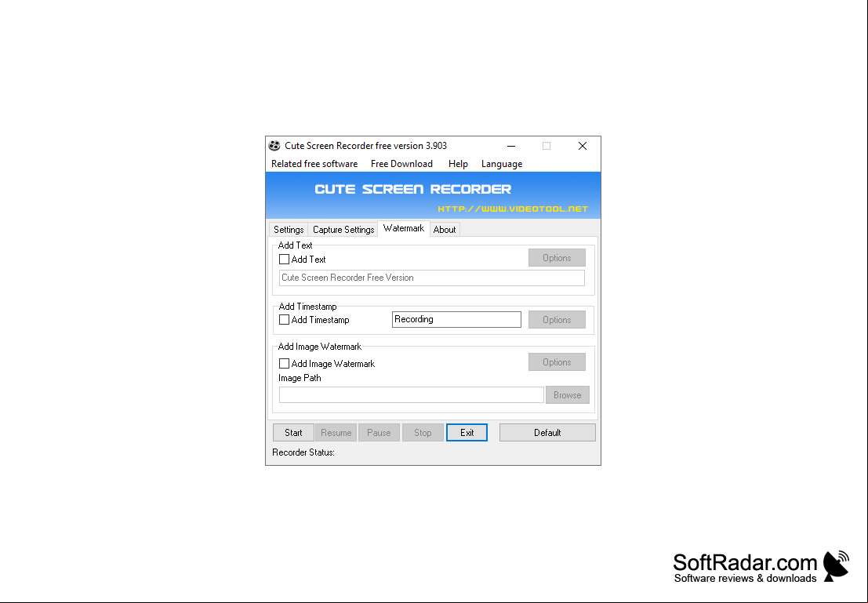Click the Resume button

click(x=336, y=433)
